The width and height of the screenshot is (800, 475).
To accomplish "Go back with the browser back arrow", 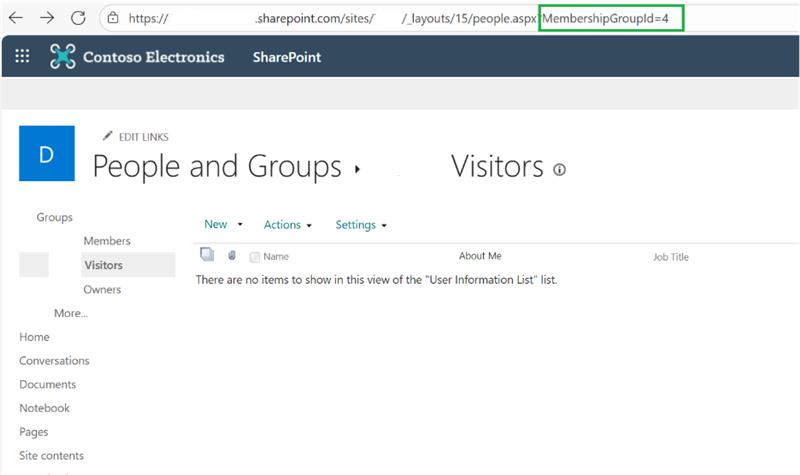I will point(16,18).
